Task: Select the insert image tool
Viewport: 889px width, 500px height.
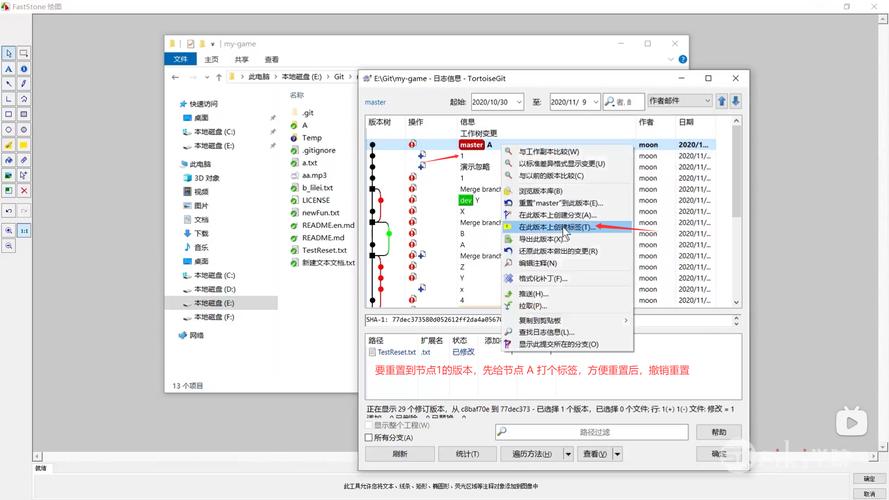Action: (9, 176)
